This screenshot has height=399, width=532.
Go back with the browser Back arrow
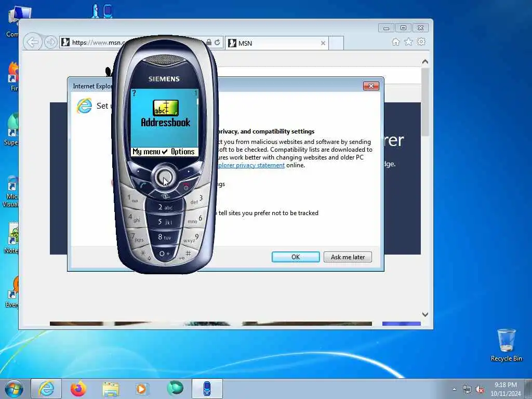point(33,43)
